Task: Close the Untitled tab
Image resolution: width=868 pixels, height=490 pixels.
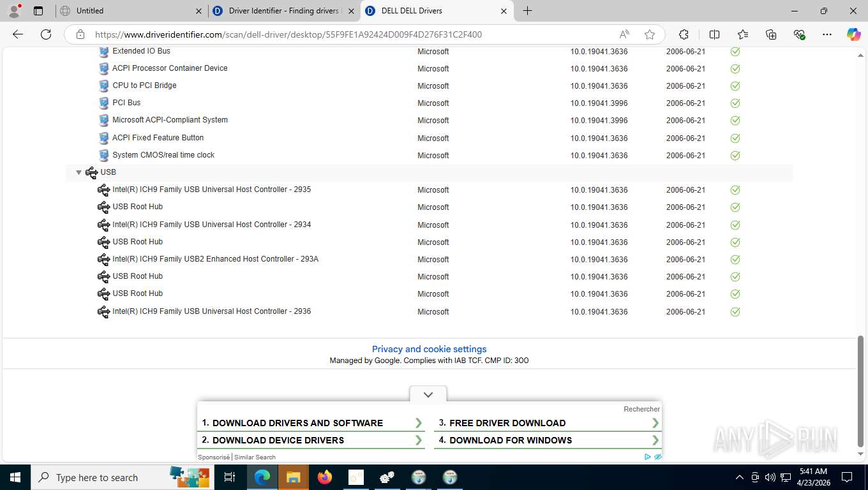Action: [198, 11]
